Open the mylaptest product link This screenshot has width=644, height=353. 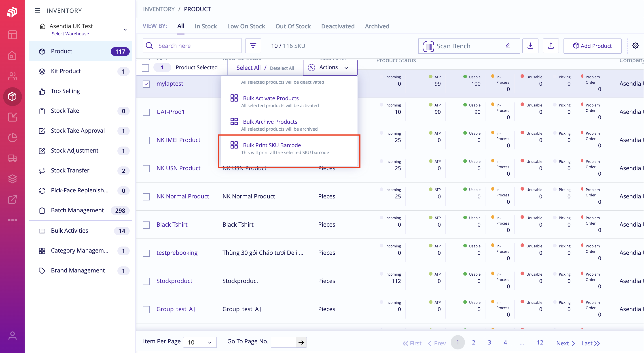(170, 84)
